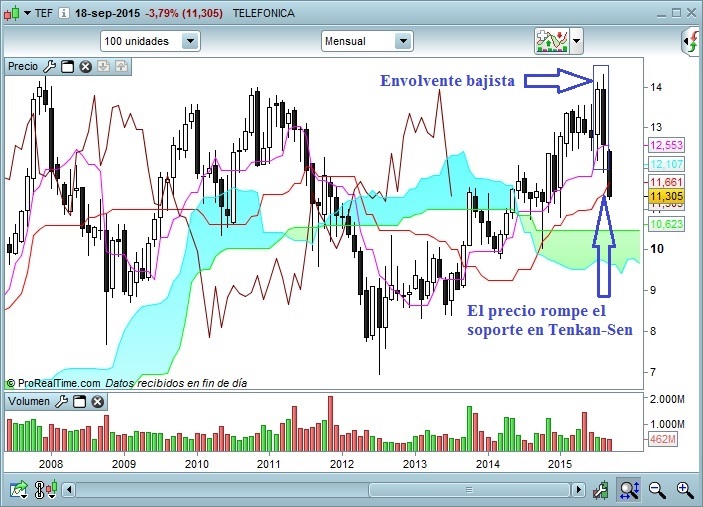Close the Volumen panel with the X icon

click(x=98, y=401)
